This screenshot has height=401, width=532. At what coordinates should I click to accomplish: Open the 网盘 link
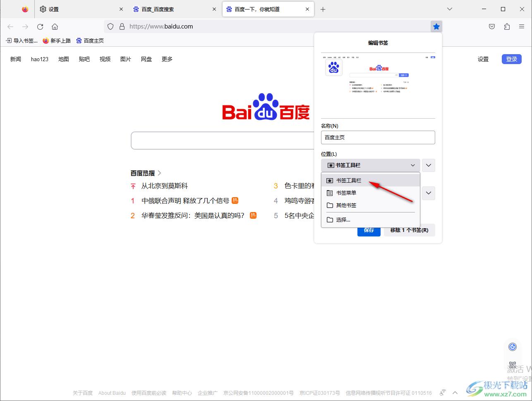click(146, 59)
